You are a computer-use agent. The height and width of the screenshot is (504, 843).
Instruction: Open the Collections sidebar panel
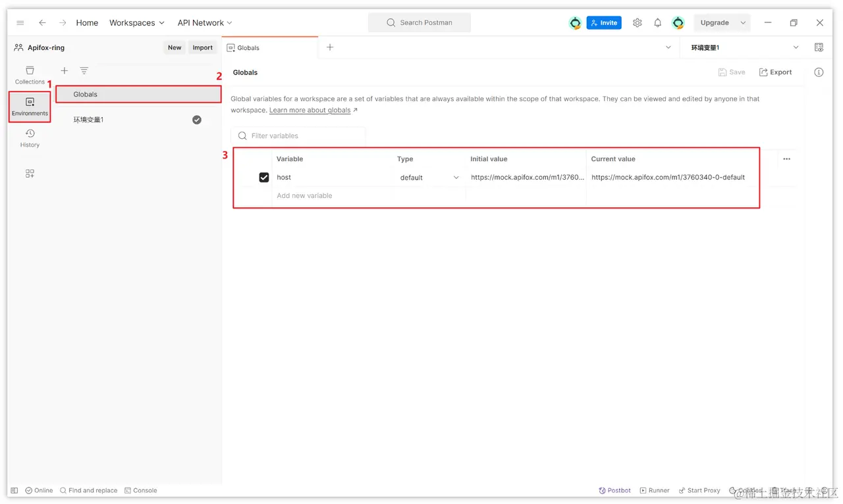tap(30, 74)
